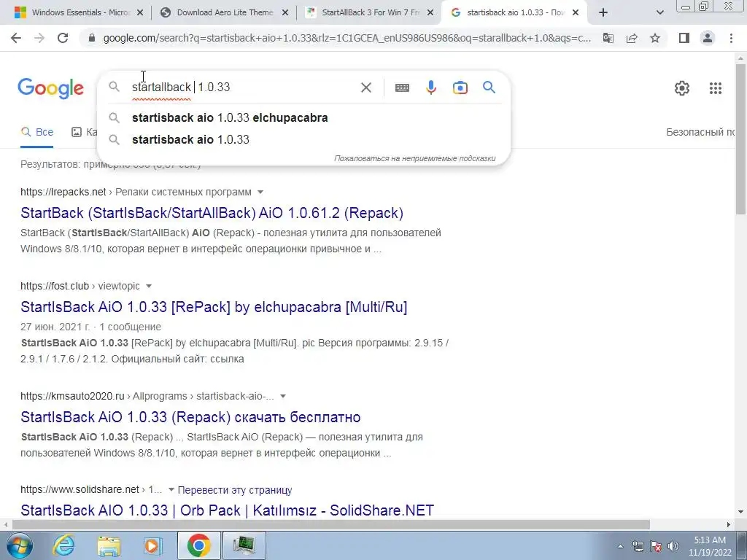
Task: Close the StartAllBack 3 tab
Action: [x=430, y=13]
